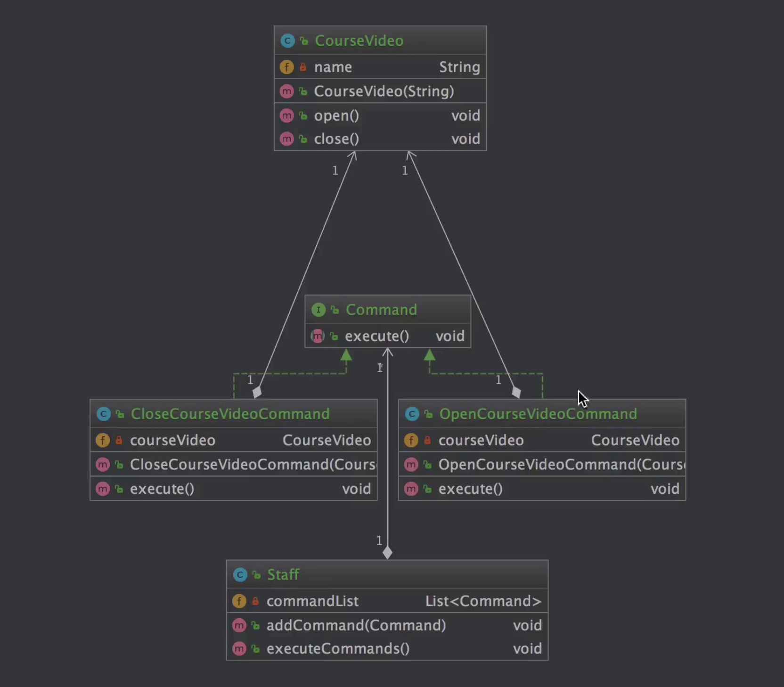The image size is (784, 687).
Task: Select the CourseVideo class title
Action: [x=359, y=41]
